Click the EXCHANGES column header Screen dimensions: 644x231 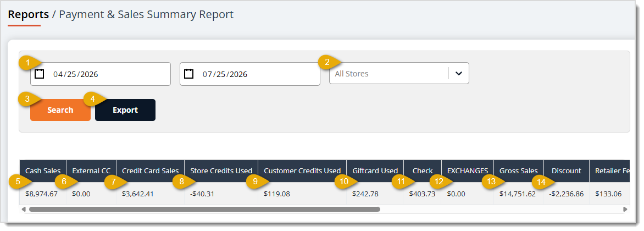pos(468,170)
